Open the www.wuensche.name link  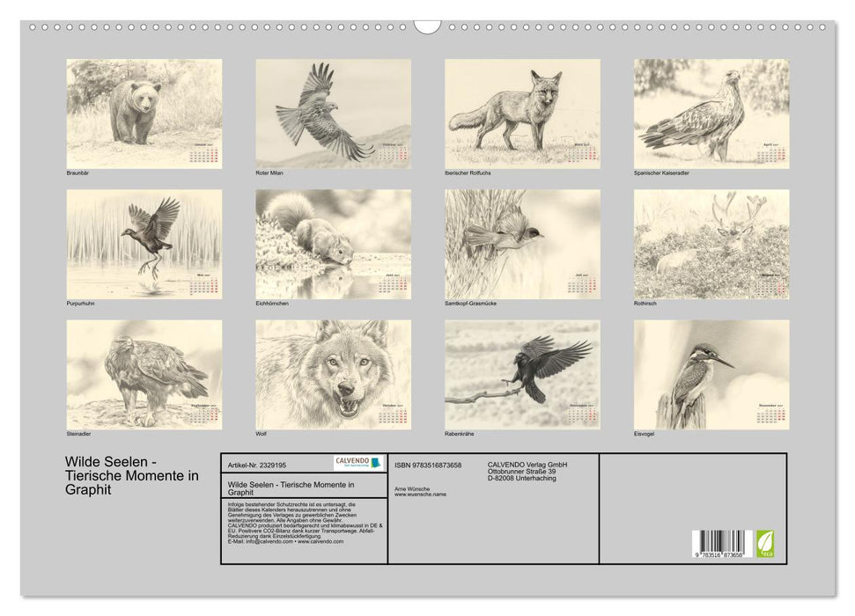tap(420, 495)
